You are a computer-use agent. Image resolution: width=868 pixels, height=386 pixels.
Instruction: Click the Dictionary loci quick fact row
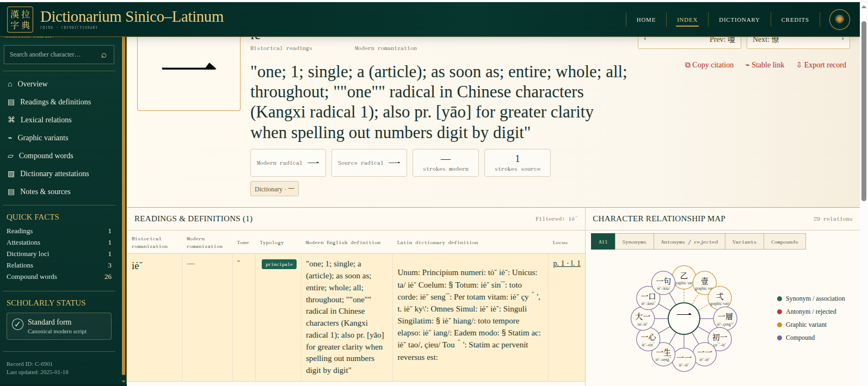click(59, 254)
